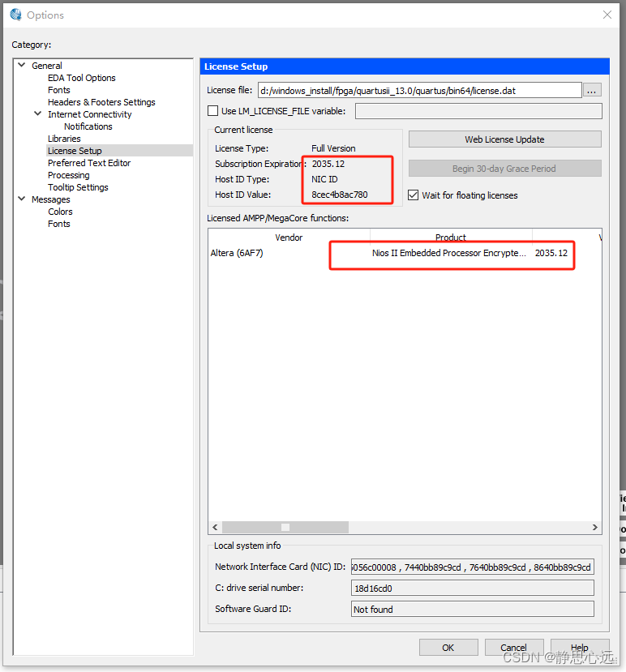Click Web License Update button
The width and height of the screenshot is (626, 672).
tap(504, 139)
